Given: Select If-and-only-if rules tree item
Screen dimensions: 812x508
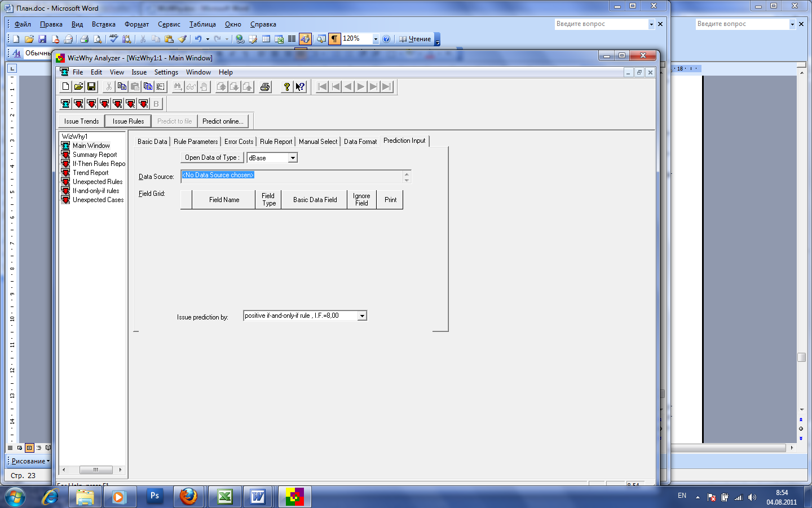Looking at the screenshot, I should point(96,191).
